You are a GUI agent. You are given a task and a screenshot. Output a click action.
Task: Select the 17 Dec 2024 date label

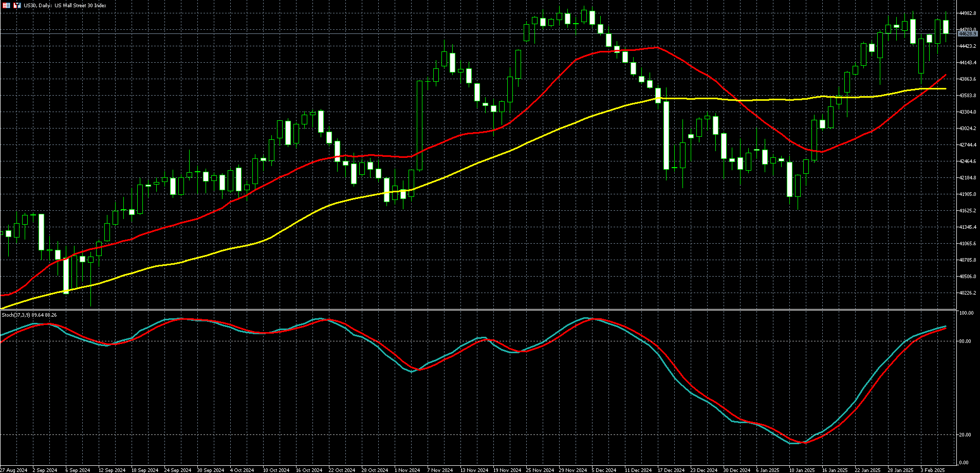pos(672,470)
